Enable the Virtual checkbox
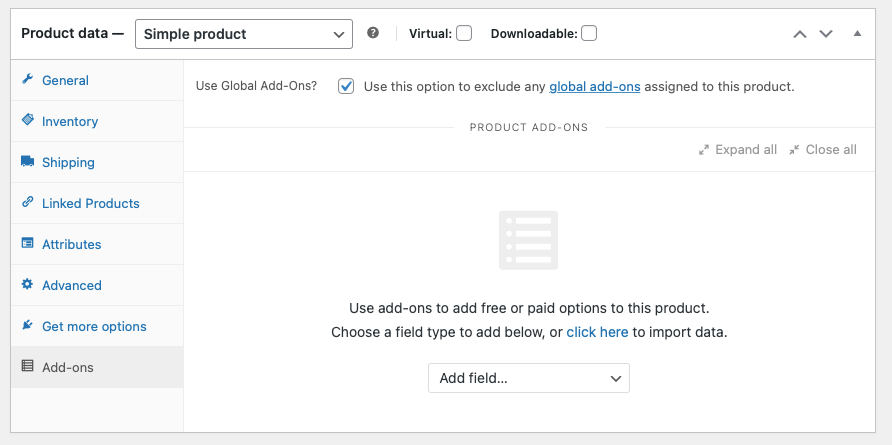The image size is (892, 445). [464, 33]
